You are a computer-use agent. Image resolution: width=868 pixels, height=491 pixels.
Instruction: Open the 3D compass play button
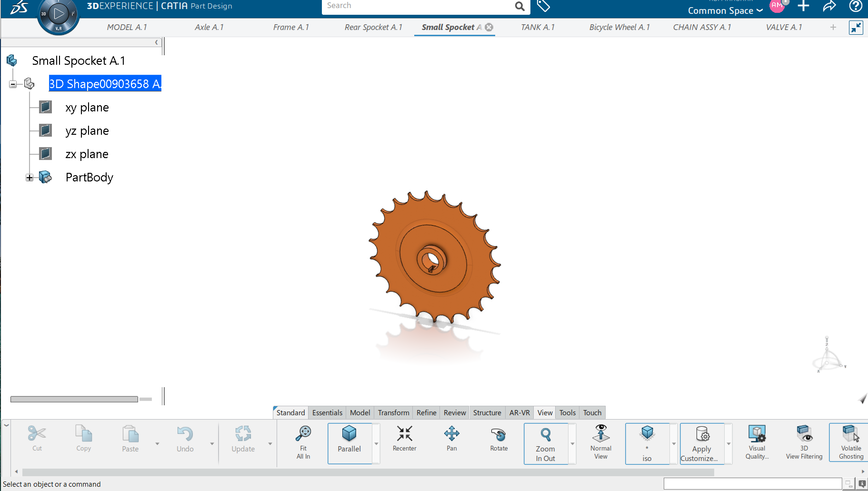pyautogui.click(x=59, y=14)
